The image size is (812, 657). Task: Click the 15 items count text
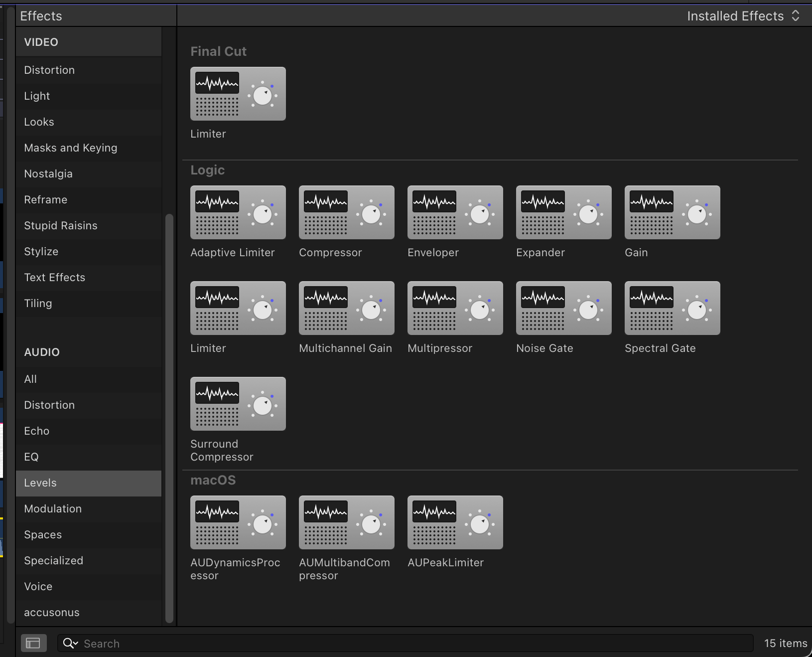pos(786,644)
